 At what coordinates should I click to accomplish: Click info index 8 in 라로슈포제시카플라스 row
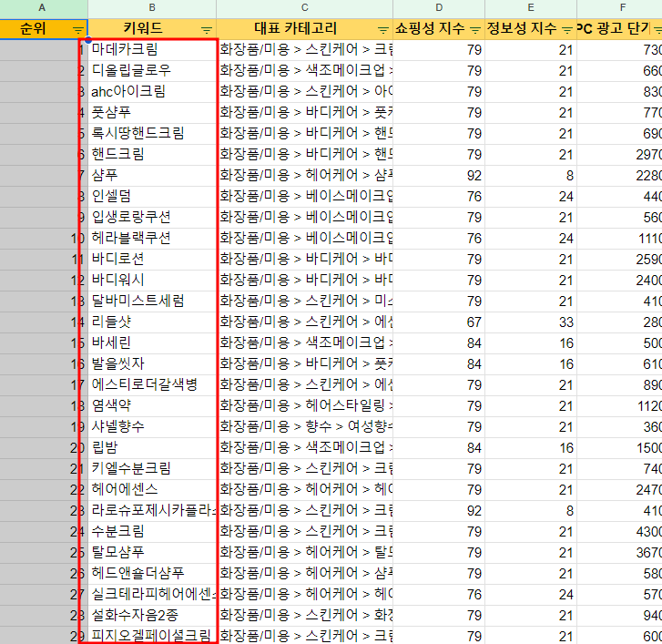tap(531, 511)
